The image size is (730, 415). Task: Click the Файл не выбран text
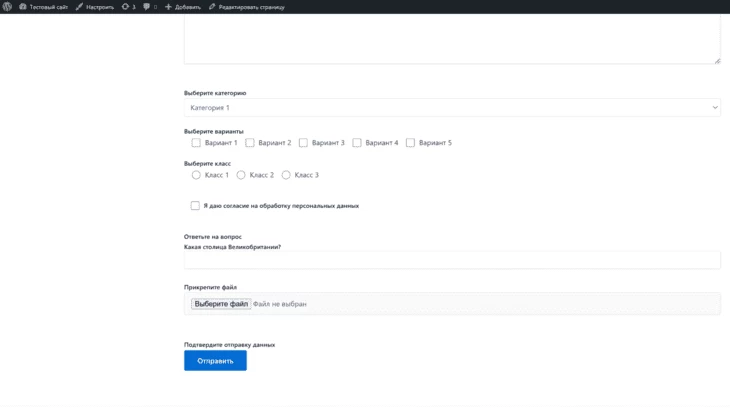[x=280, y=304]
